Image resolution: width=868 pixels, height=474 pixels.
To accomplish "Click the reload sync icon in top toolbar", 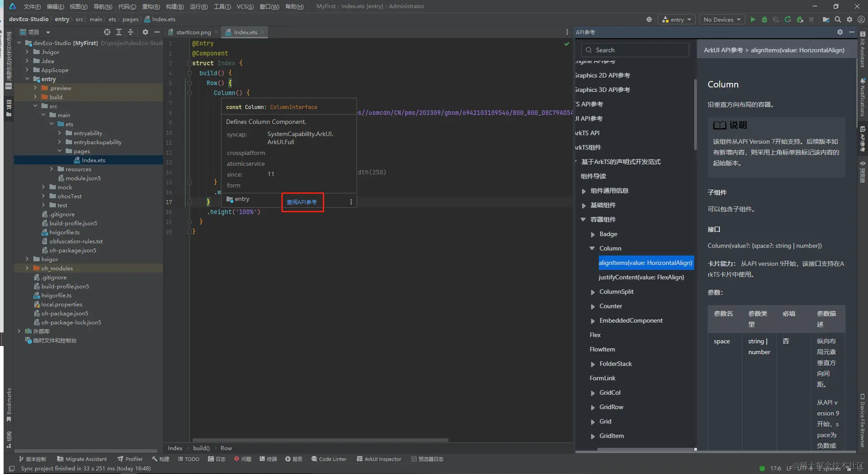I will click(787, 19).
